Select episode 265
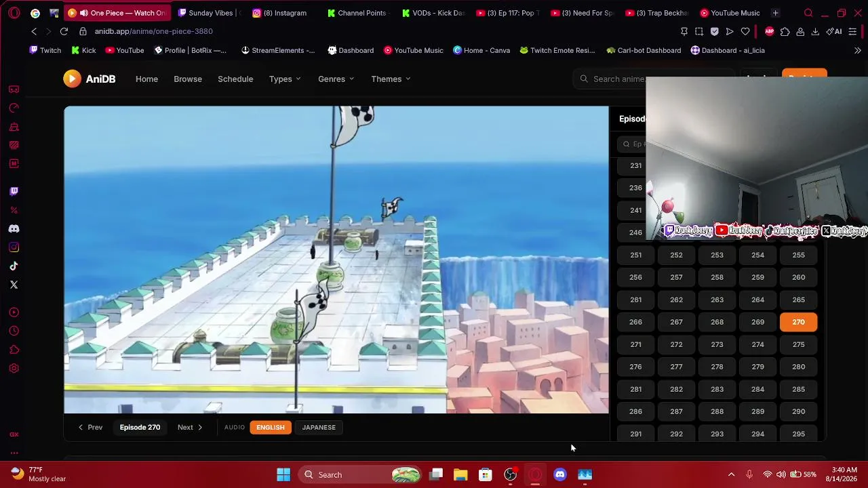868x488 pixels. (799, 300)
